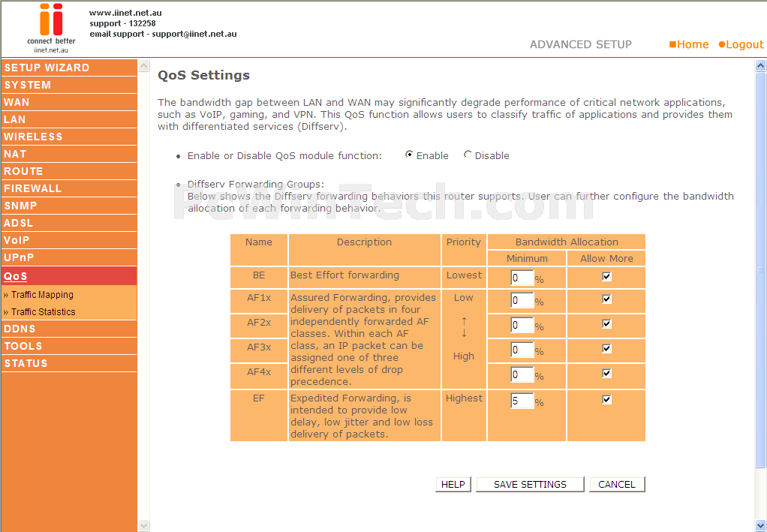
Task: Click the HELP button
Action: coord(453,484)
